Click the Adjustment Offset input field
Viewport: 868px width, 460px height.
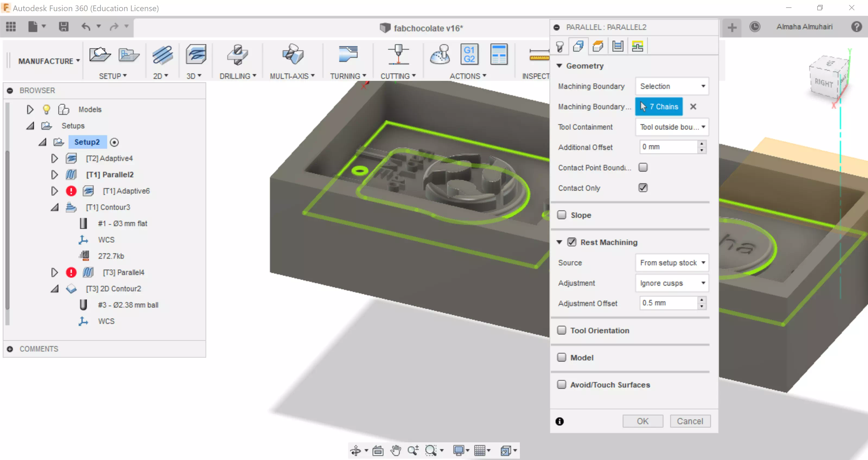pos(668,303)
